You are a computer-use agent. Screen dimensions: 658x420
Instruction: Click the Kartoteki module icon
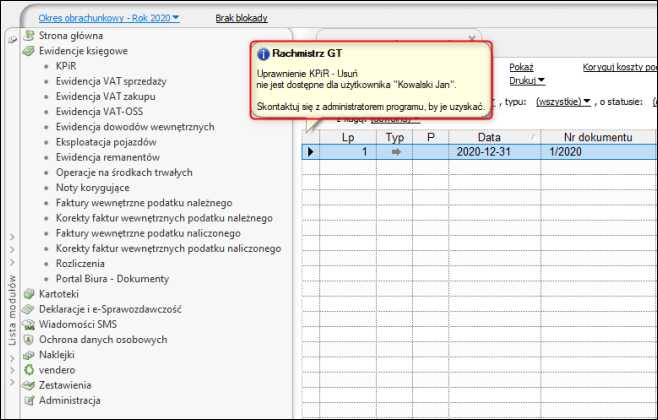tap(29, 294)
